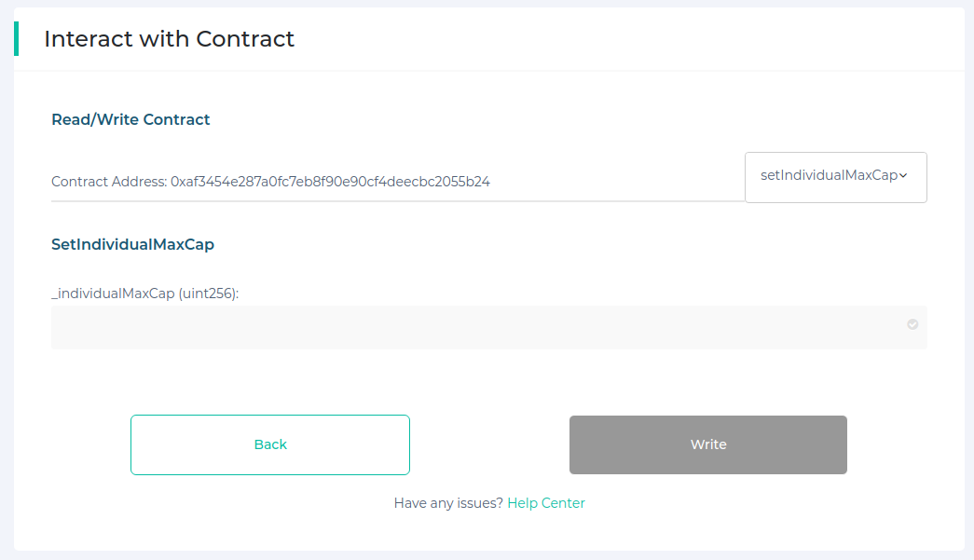
Task: Click the Read/Write Contract heading
Action: click(x=130, y=119)
